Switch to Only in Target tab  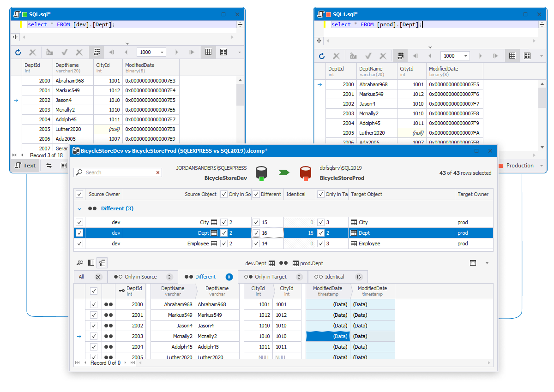(273, 277)
